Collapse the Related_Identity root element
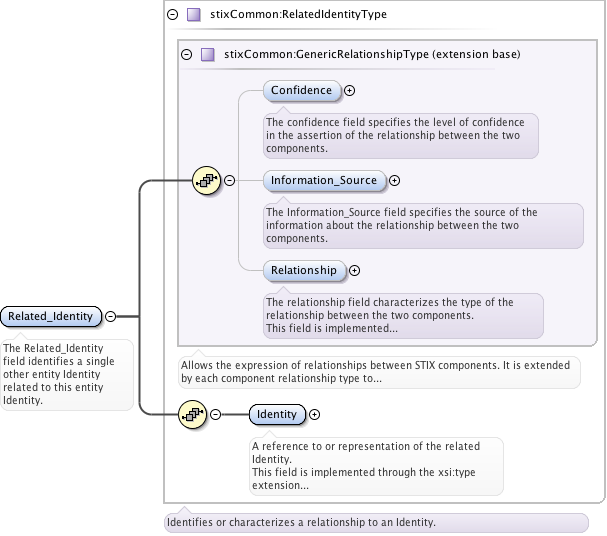607x536 pixels. point(111,316)
